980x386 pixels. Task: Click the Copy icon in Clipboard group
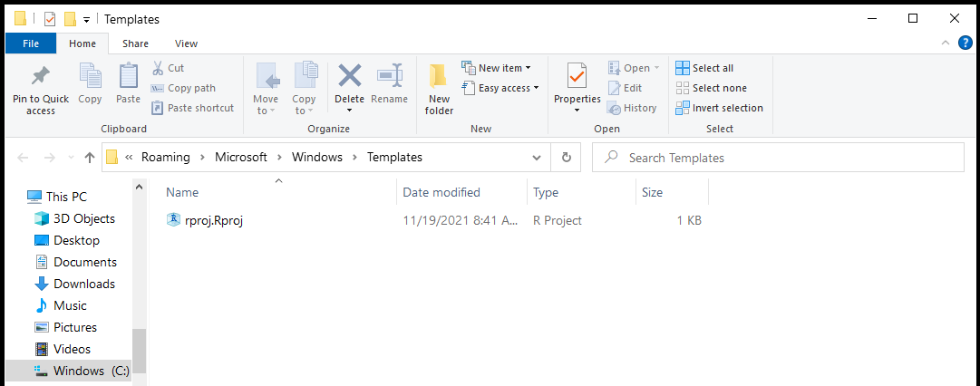(x=90, y=76)
